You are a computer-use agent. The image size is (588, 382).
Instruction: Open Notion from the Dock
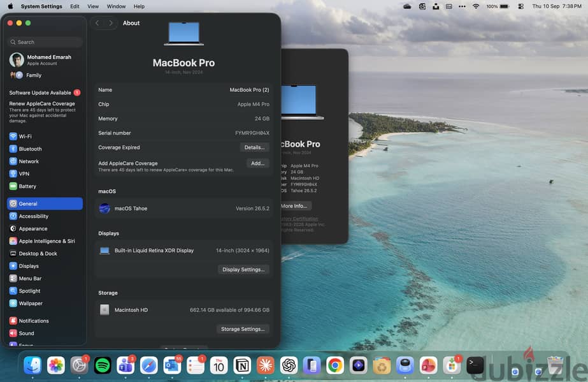pos(242,365)
